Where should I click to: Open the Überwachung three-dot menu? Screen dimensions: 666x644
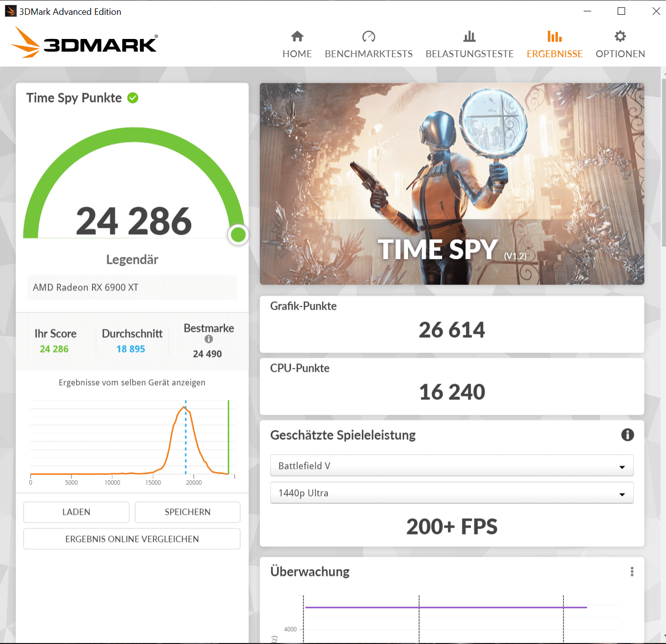coord(632,572)
